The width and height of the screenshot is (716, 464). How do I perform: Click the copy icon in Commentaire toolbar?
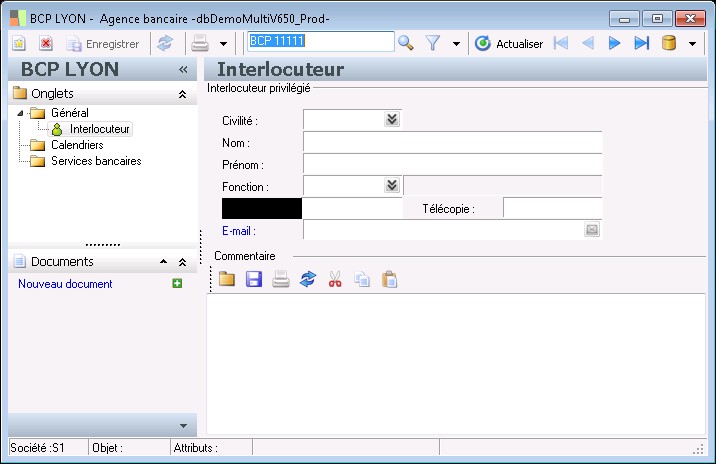tap(362, 279)
